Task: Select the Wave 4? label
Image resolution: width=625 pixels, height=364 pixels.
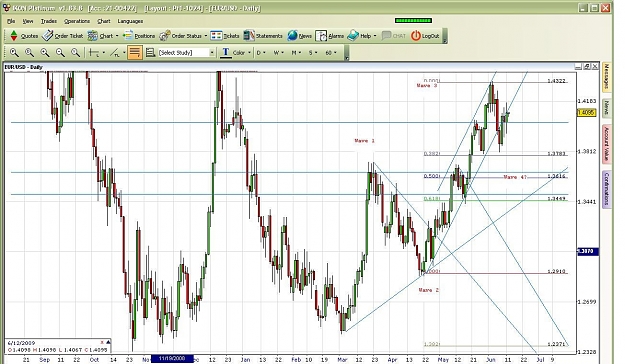Action: (x=515, y=177)
